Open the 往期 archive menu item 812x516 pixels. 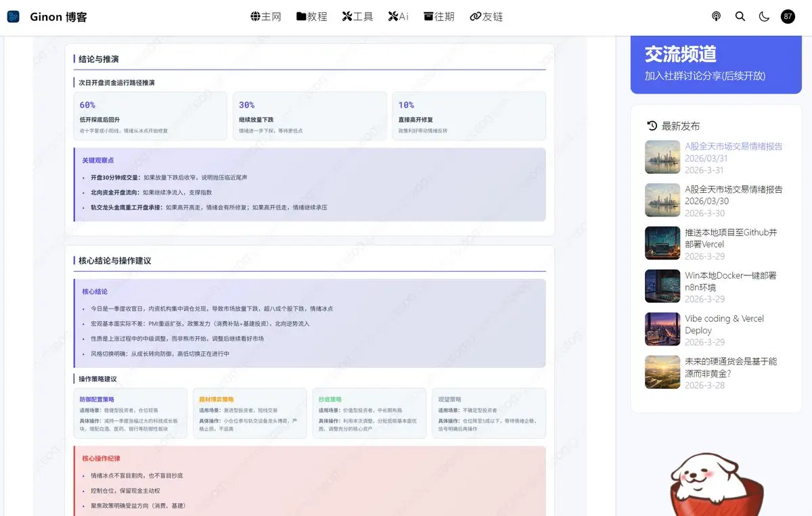pyautogui.click(x=439, y=16)
